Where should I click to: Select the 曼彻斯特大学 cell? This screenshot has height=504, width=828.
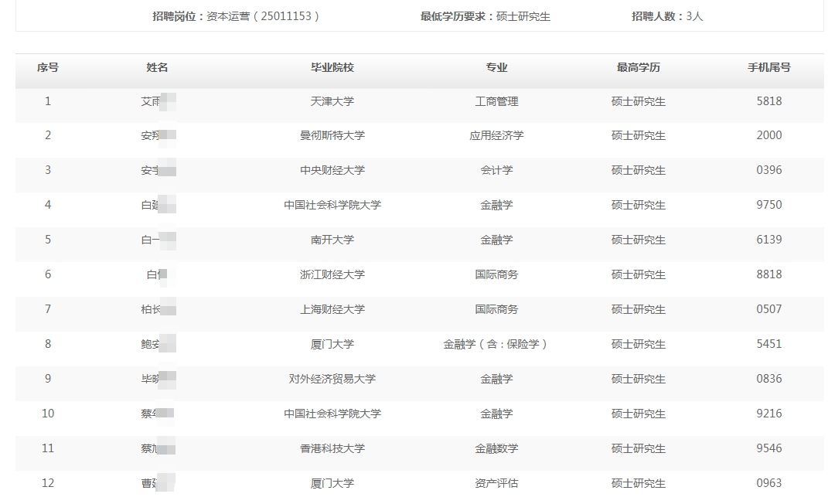pyautogui.click(x=332, y=135)
